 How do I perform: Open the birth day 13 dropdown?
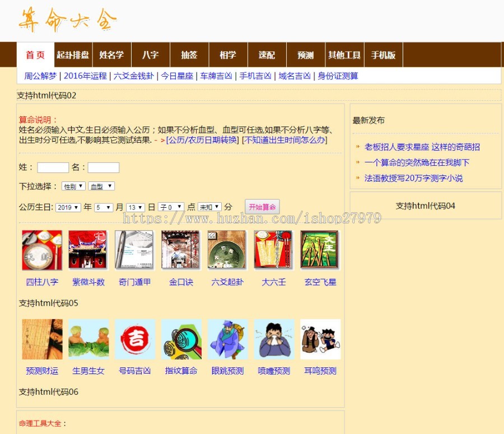click(x=136, y=207)
